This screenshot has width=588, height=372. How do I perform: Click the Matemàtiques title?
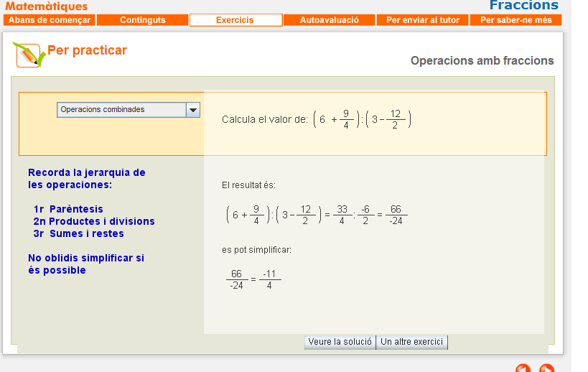click(x=46, y=6)
